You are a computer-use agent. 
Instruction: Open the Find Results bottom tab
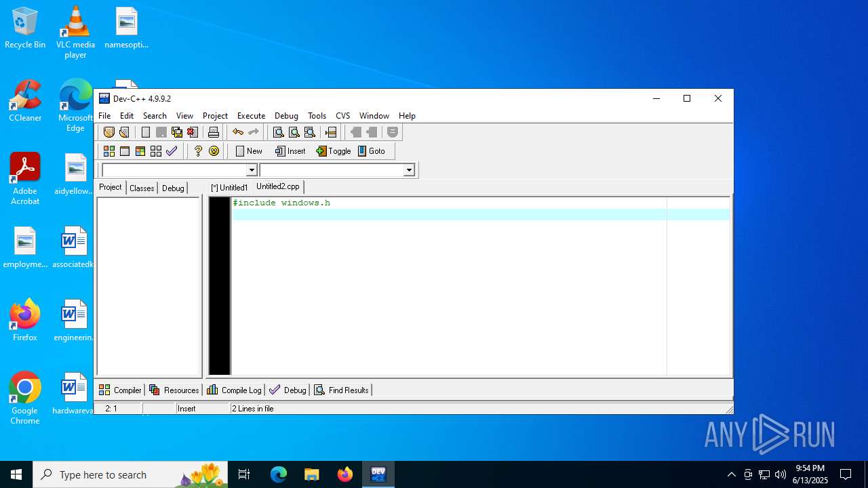coord(342,390)
